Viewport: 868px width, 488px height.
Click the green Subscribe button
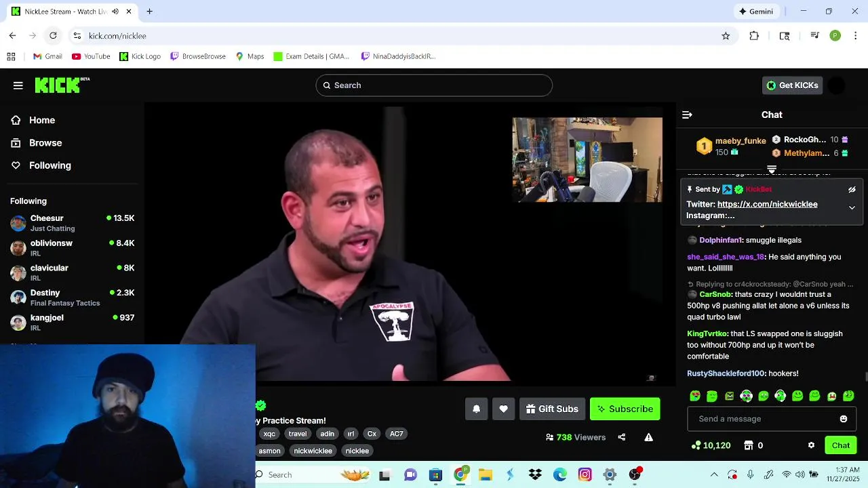[625, 409]
